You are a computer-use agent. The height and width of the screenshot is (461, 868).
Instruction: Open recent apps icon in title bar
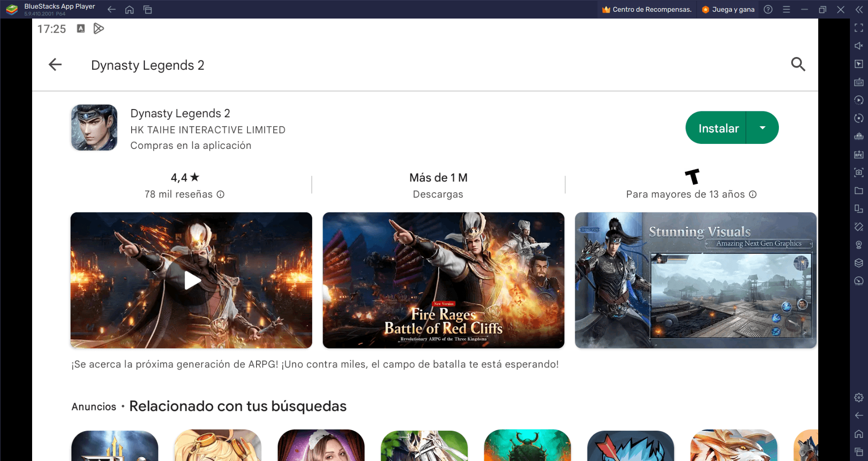[147, 10]
